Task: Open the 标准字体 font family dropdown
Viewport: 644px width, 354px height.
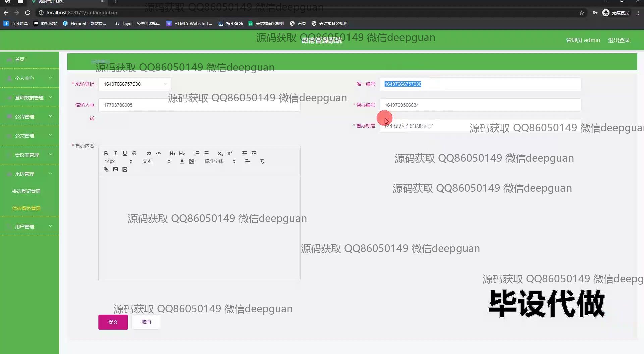Action: 220,161
